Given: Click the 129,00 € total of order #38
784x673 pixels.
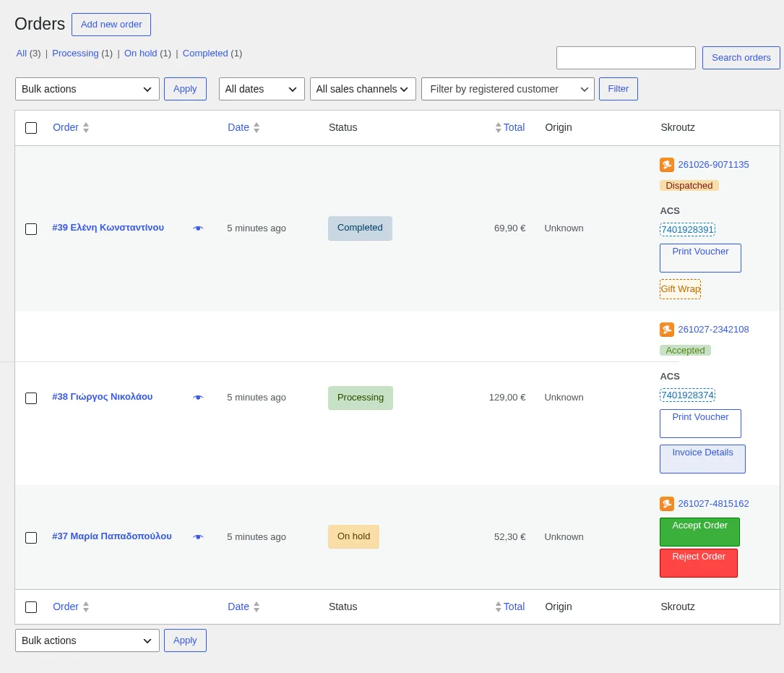Looking at the screenshot, I should 507,398.
